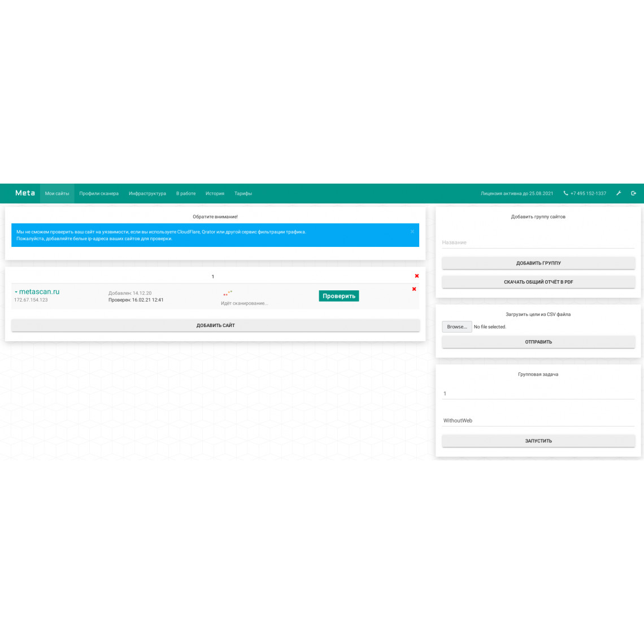The image size is (644, 644).
Task: Click Проверен: 16.02.21 12:41 text
Action: [x=136, y=300]
